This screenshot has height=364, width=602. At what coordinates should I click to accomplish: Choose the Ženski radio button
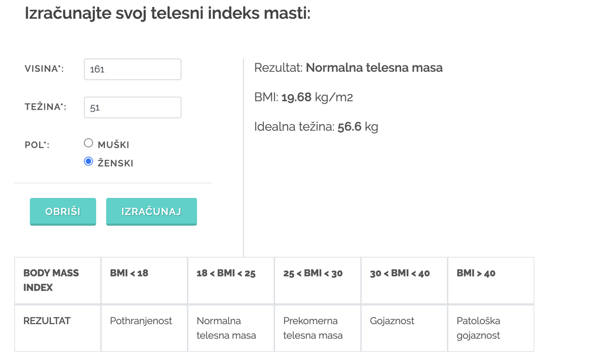click(88, 162)
